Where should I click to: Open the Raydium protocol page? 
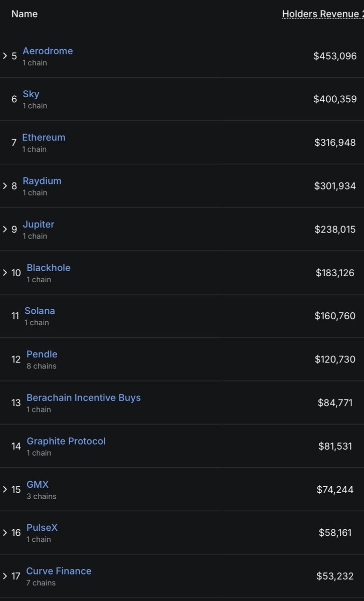coord(42,181)
